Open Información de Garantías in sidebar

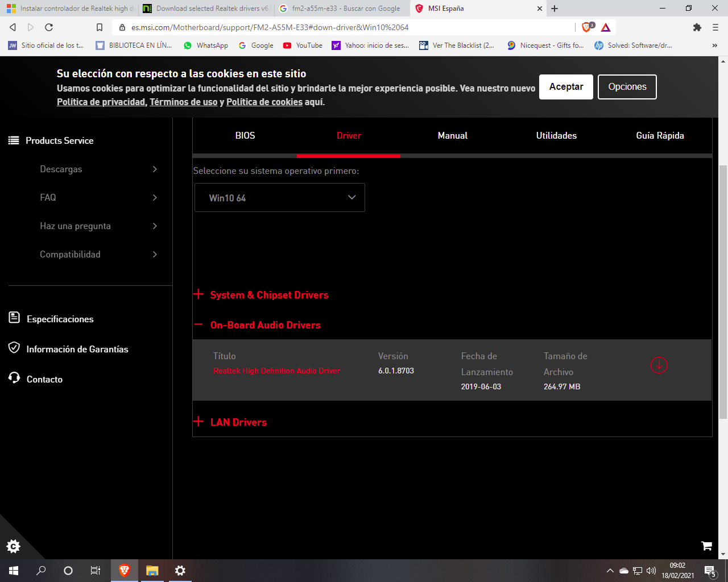point(68,349)
